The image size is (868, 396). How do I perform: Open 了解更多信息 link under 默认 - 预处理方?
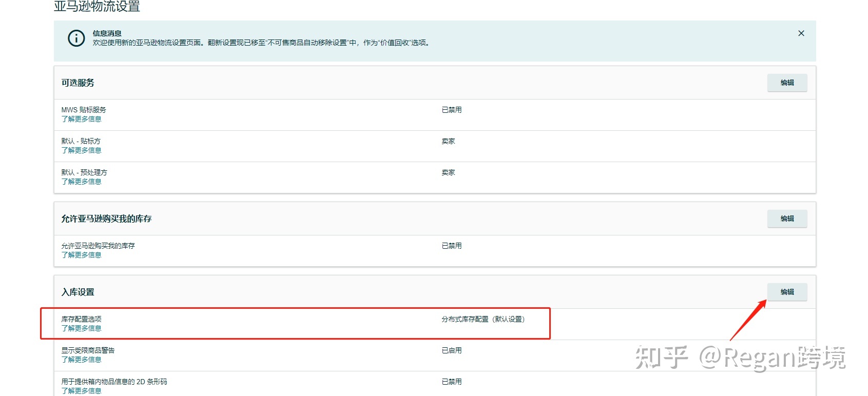81,182
